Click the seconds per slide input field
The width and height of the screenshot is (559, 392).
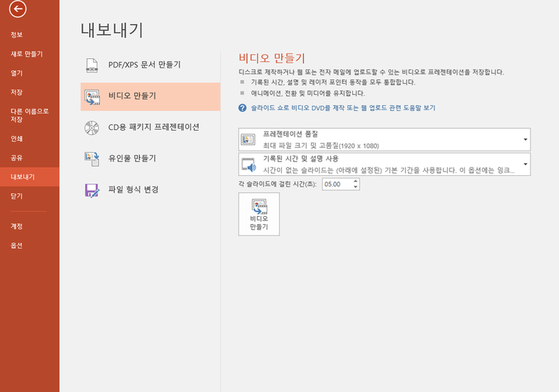point(337,184)
